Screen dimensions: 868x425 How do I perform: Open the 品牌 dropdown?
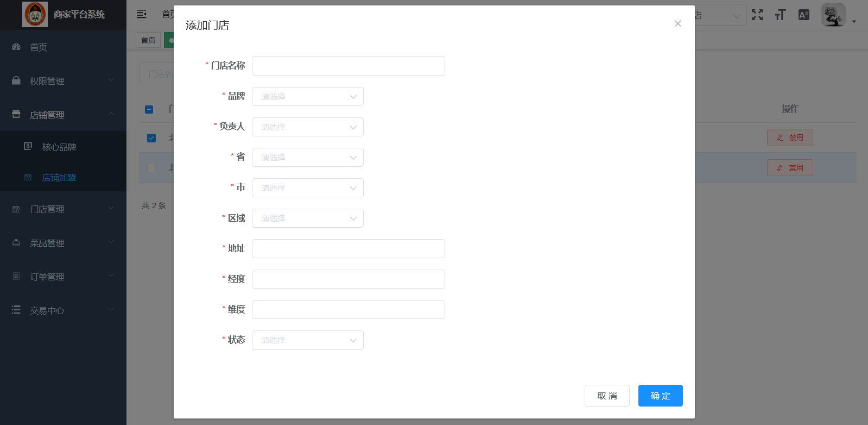pyautogui.click(x=308, y=97)
